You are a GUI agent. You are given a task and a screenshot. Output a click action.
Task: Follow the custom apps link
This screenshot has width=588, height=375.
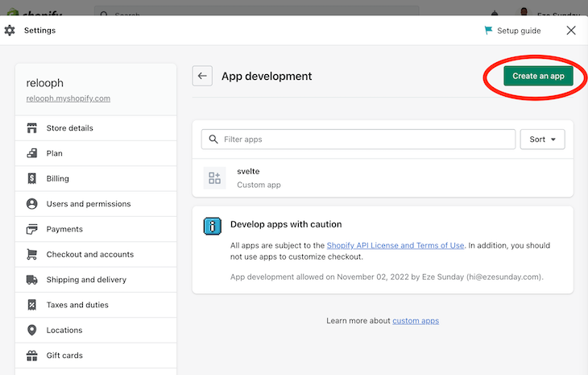click(x=416, y=321)
